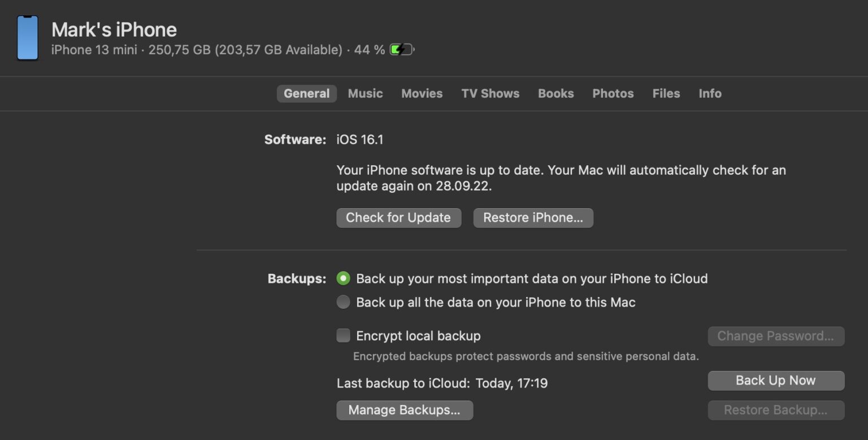This screenshot has width=868, height=440.
Task: Switch to the TV Shows tab
Action: pyautogui.click(x=490, y=93)
